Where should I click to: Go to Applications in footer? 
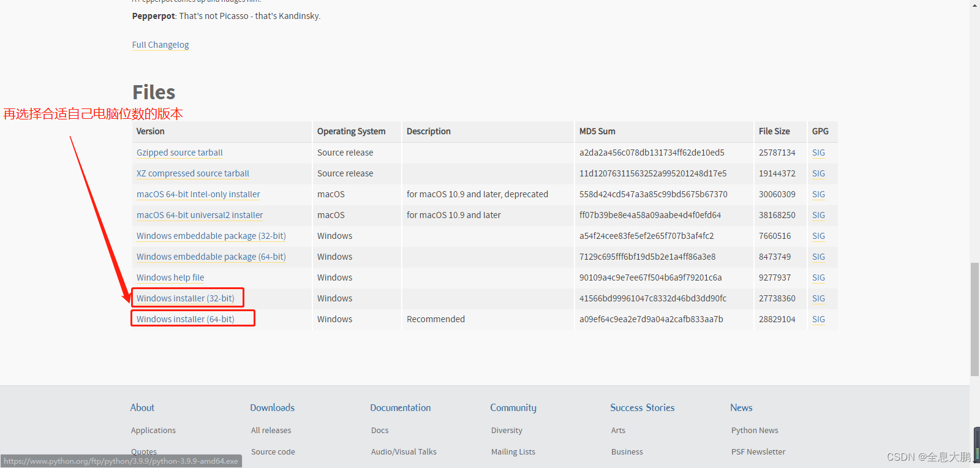153,431
